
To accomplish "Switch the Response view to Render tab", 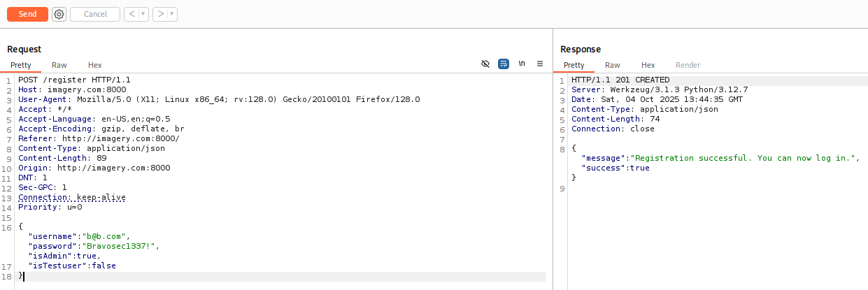I will 688,65.
